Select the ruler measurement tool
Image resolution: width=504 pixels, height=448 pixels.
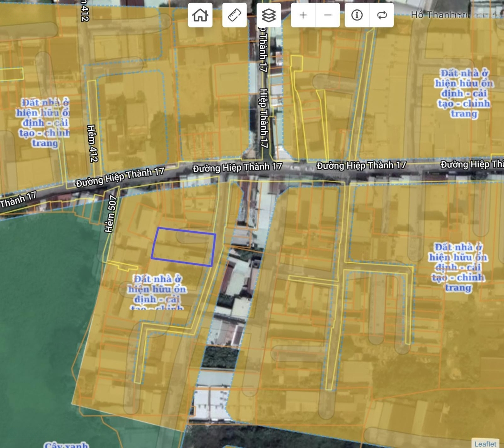pos(234,15)
